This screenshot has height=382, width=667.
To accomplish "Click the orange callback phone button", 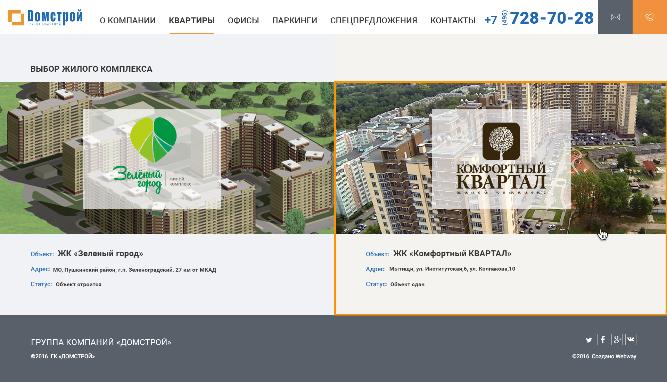I will 650,17.
